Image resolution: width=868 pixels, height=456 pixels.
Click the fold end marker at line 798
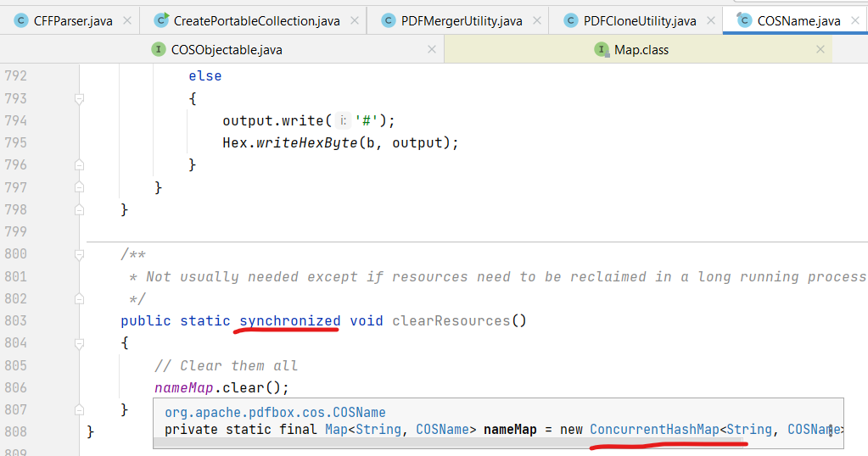pyautogui.click(x=79, y=209)
